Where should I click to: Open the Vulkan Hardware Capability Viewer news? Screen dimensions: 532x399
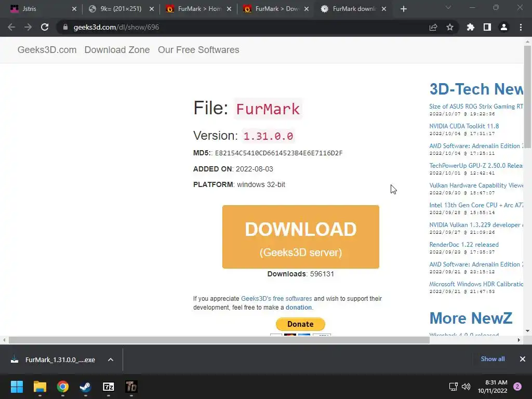[x=476, y=185]
